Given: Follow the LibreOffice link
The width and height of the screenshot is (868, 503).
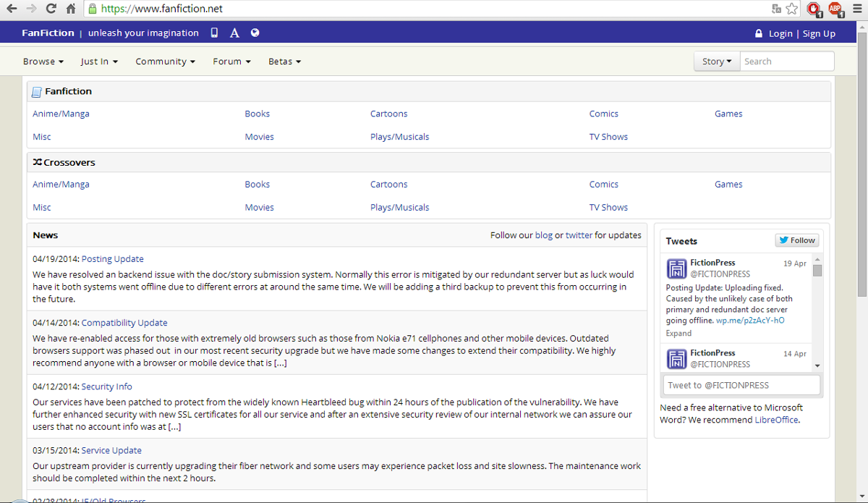Looking at the screenshot, I should pyautogui.click(x=776, y=420).
